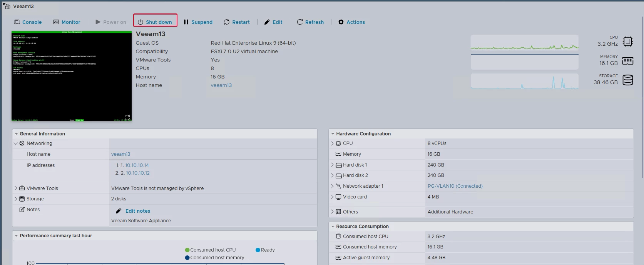This screenshot has height=265, width=644.
Task: Click the CPU icon in Hardware Configuration
Action: pyautogui.click(x=338, y=143)
